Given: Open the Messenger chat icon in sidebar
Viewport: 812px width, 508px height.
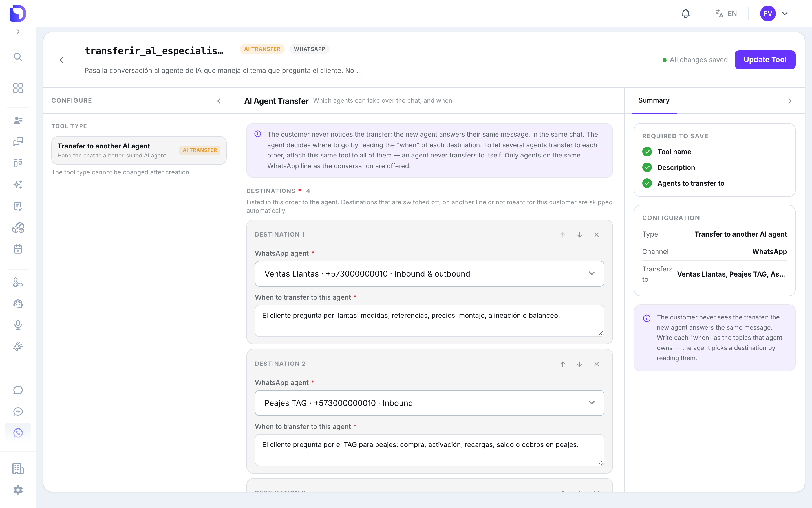Looking at the screenshot, I should click(18, 411).
